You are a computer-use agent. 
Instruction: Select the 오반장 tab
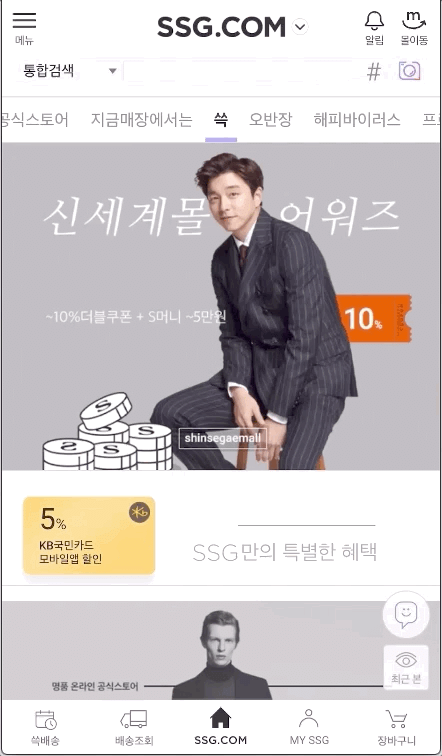[270, 120]
